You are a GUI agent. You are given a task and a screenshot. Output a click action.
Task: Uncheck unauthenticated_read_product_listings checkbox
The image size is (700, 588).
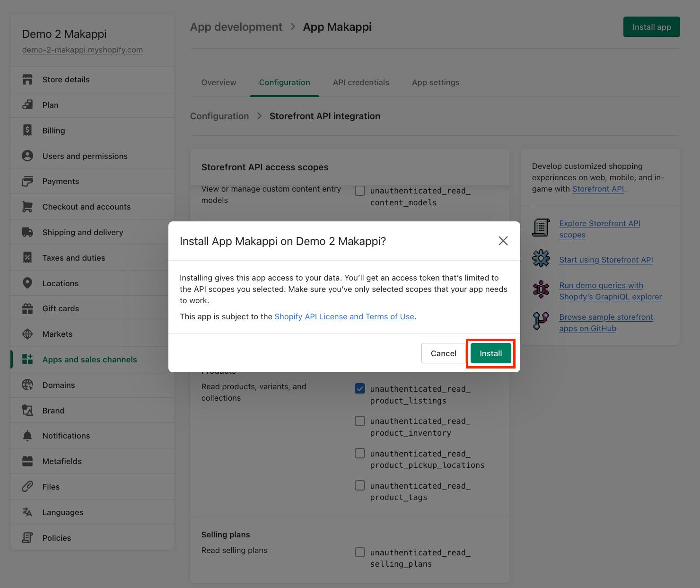[x=360, y=389]
